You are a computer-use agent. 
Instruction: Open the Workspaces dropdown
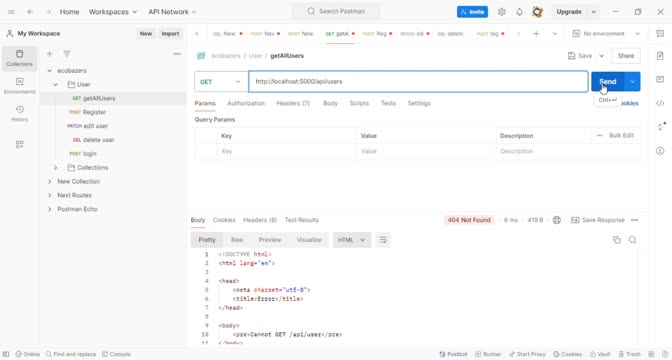click(113, 12)
